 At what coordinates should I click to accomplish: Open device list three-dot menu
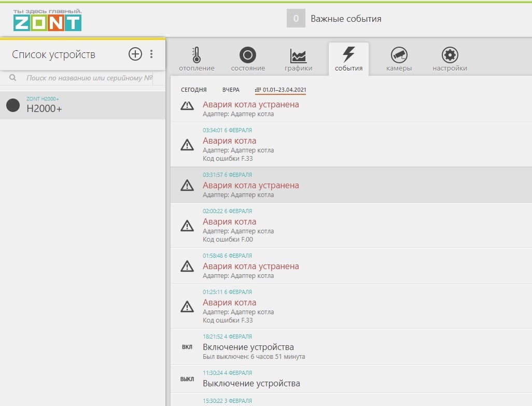[151, 54]
